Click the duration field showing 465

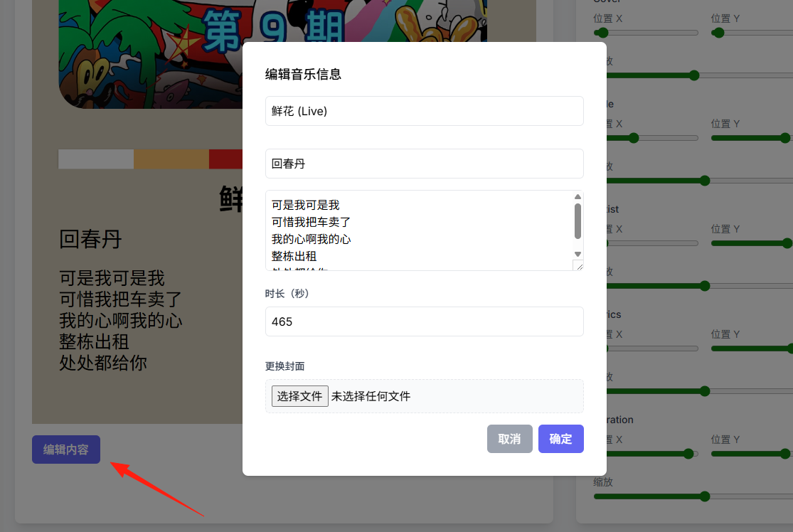(425, 321)
